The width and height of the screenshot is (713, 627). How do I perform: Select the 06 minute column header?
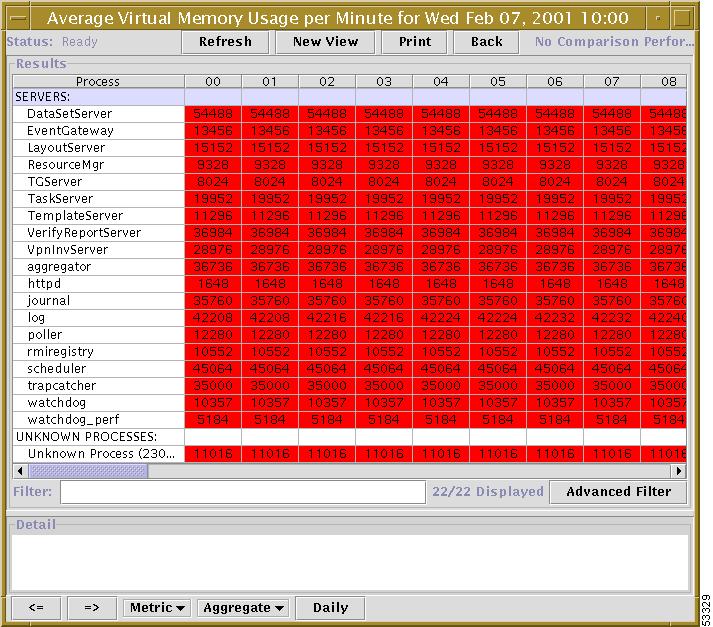tap(555, 81)
